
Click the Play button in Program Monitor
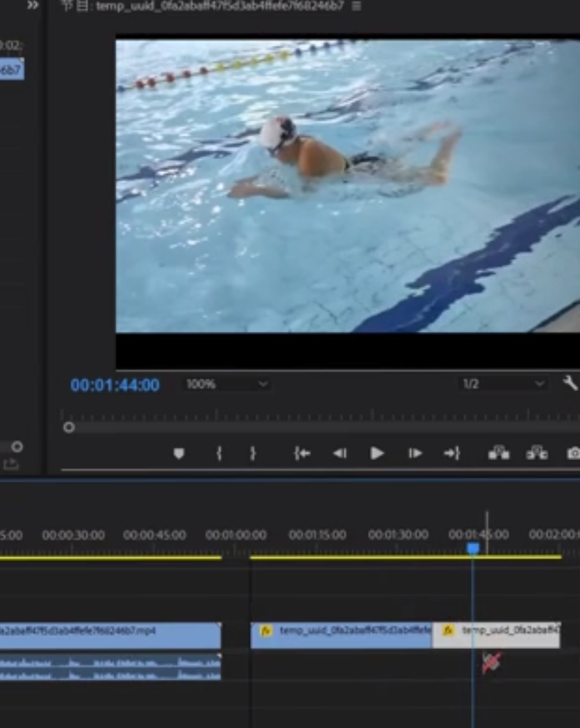pyautogui.click(x=377, y=453)
